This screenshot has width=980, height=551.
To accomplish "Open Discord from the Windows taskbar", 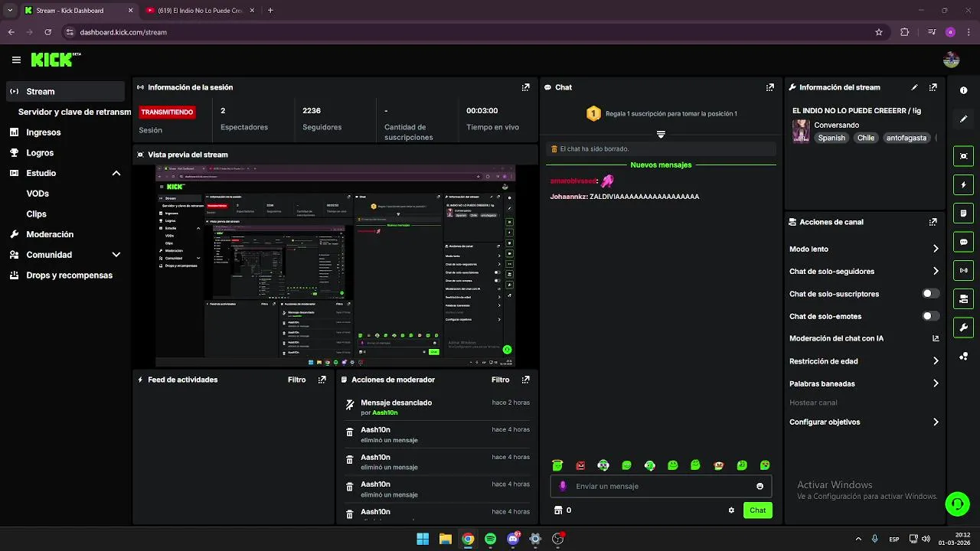I will coord(513,539).
